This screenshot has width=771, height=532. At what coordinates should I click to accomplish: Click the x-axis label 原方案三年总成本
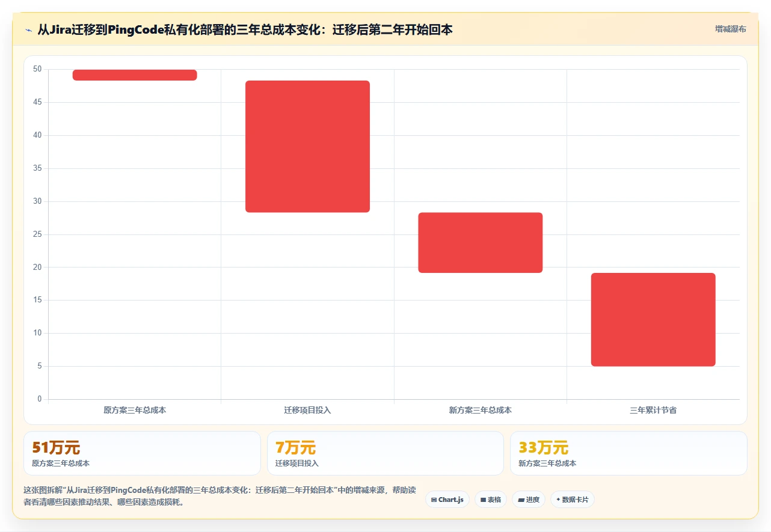135,411
